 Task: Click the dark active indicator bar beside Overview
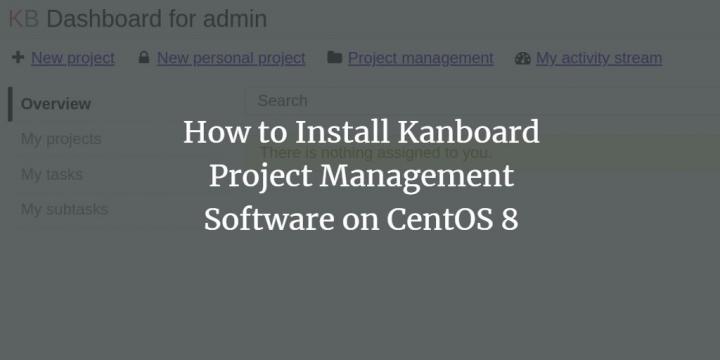(x=10, y=104)
